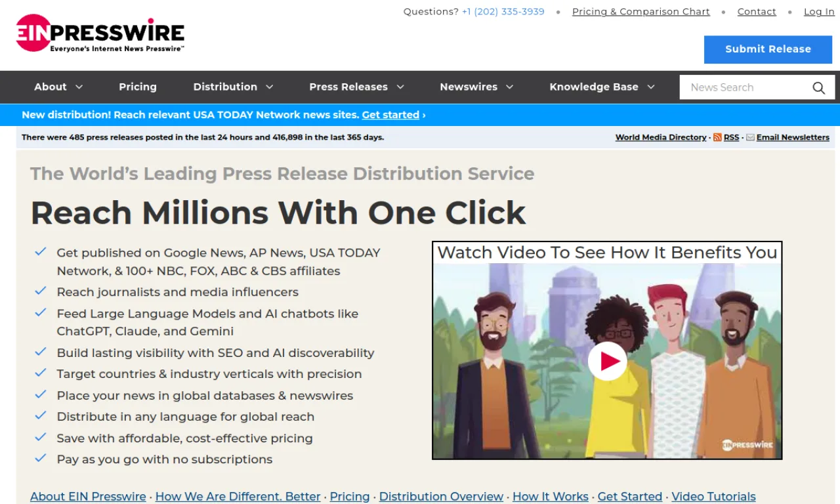Screen dimensions: 840x504
Task: Click the phone number +1 (202) 335-3939
Action: [503, 12]
